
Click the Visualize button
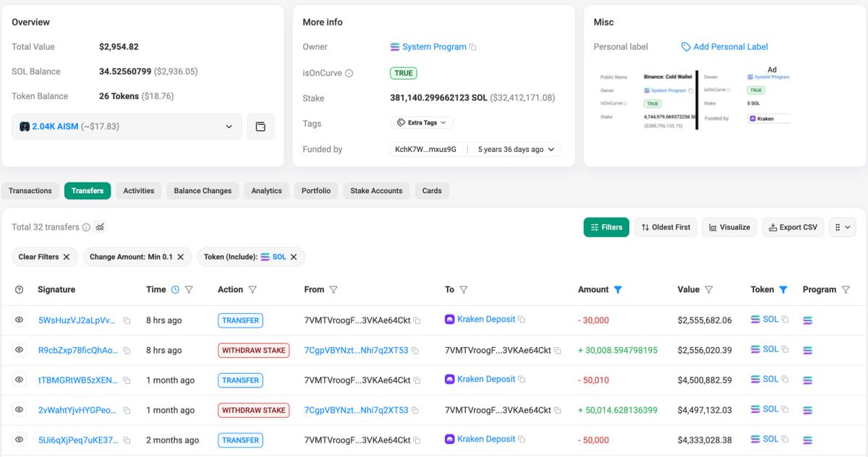pos(729,227)
